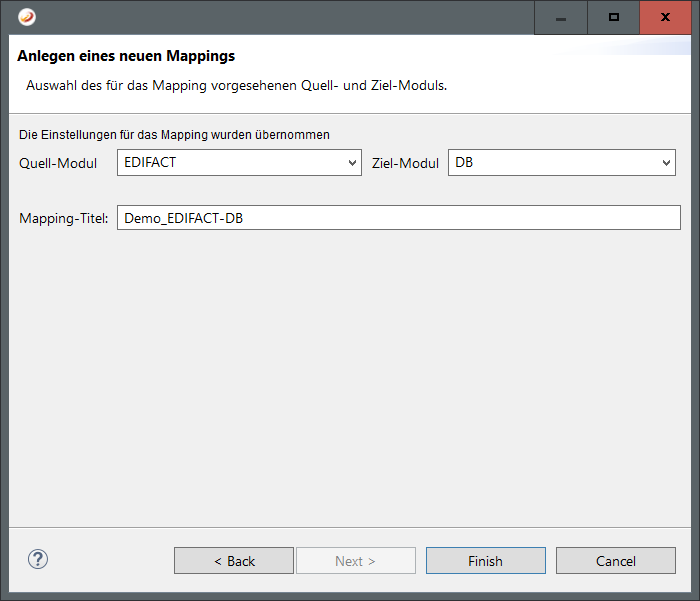Click the help question mark icon
The image size is (700, 601).
coord(38,560)
